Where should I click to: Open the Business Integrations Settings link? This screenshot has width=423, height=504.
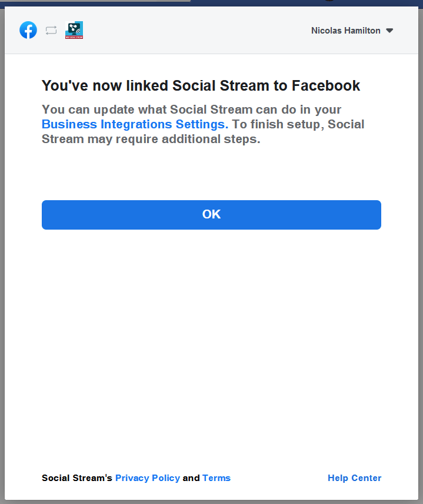(x=135, y=124)
